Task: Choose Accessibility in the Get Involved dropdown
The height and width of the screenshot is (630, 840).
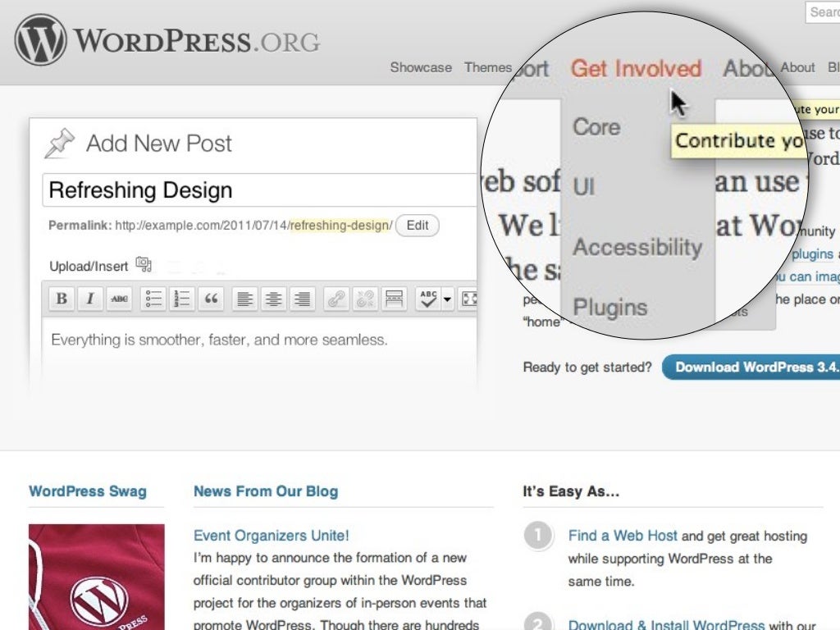Action: pyautogui.click(x=637, y=247)
